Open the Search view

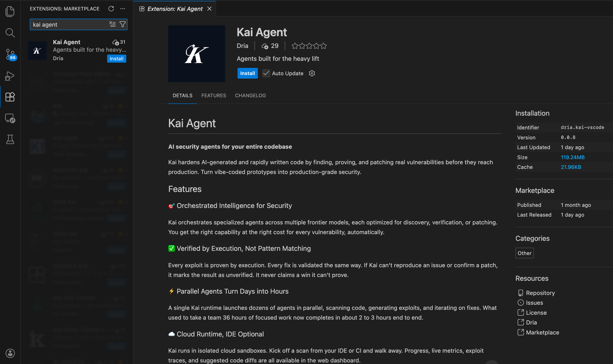(10, 33)
